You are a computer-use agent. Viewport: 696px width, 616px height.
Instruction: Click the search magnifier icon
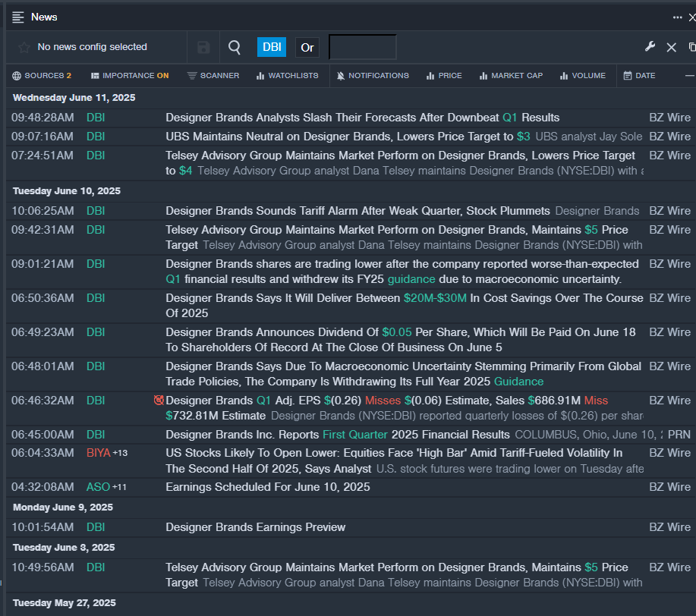235,47
